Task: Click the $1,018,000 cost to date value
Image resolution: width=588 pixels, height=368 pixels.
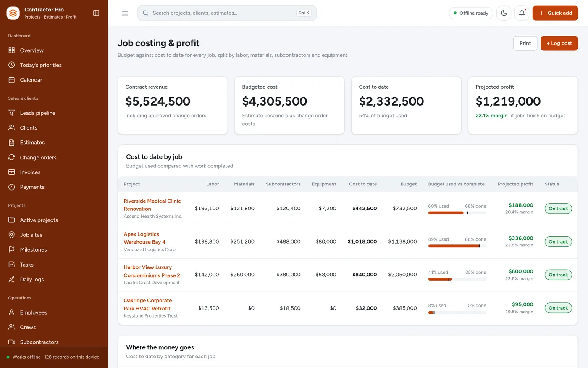Action: coord(362,241)
